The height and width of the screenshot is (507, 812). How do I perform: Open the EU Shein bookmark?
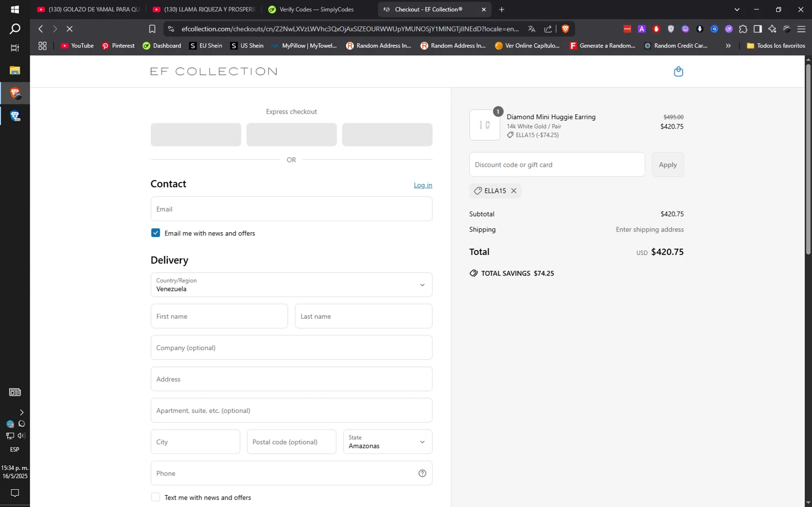tap(206, 46)
